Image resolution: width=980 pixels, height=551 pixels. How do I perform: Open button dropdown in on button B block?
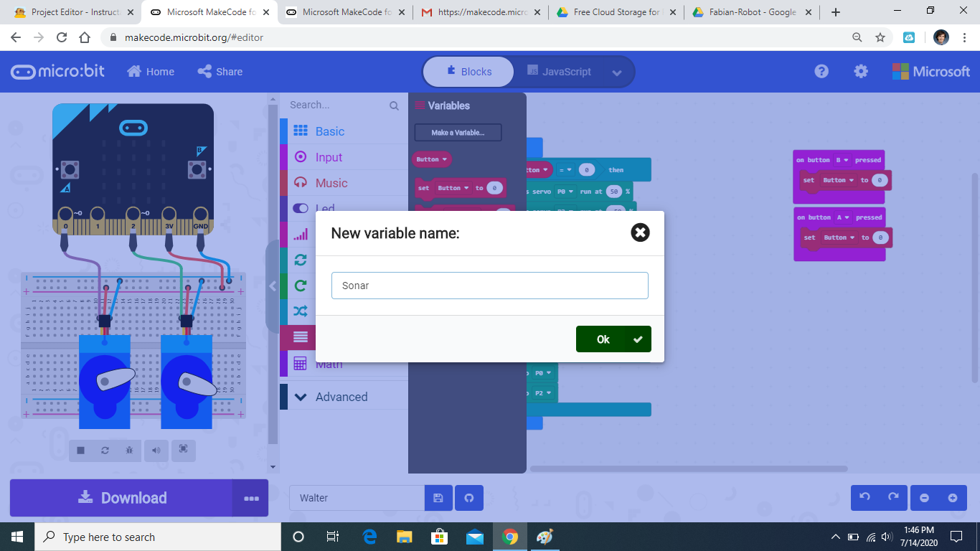(x=842, y=160)
